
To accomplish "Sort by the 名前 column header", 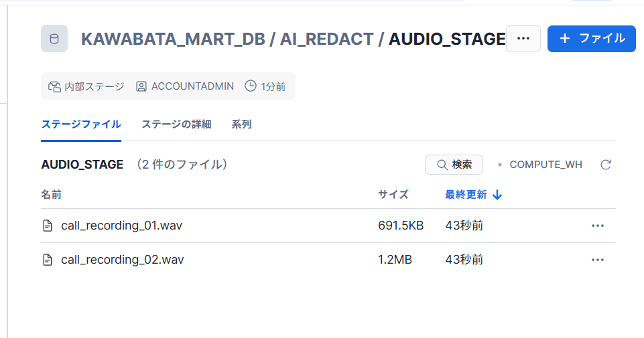I will (52, 195).
